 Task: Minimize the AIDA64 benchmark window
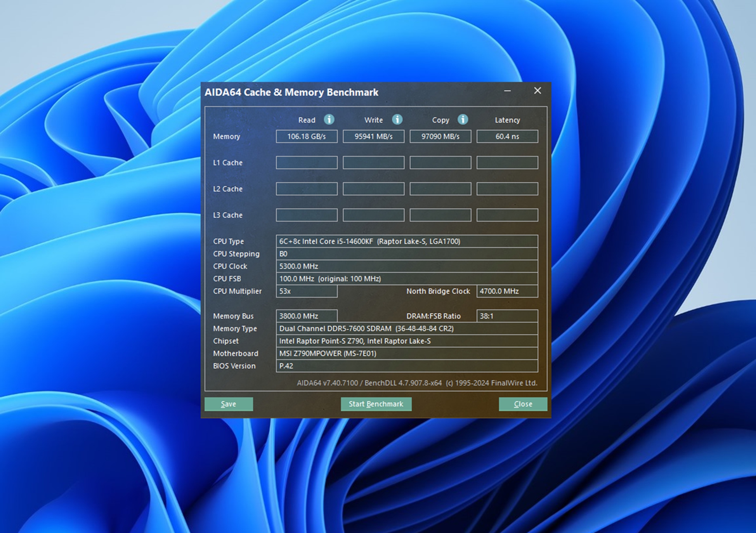click(x=508, y=91)
